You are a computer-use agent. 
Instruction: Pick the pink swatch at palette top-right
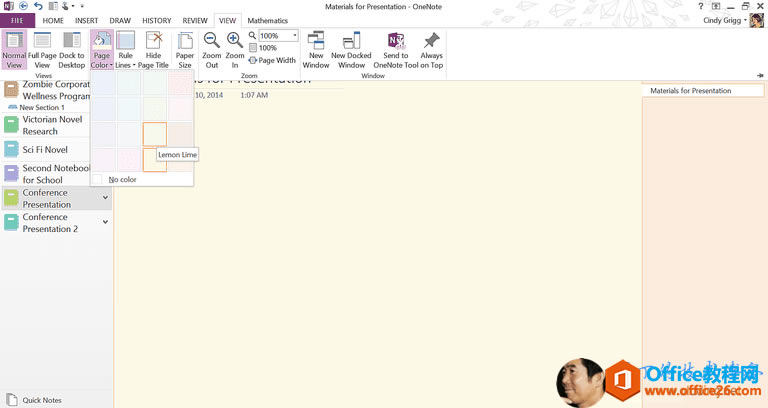(180, 83)
